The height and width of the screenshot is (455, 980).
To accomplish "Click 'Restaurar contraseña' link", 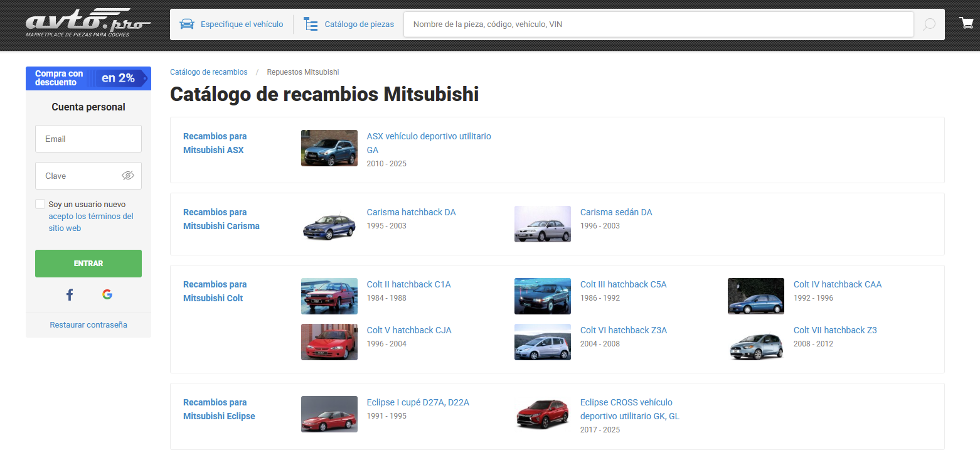I will (88, 324).
